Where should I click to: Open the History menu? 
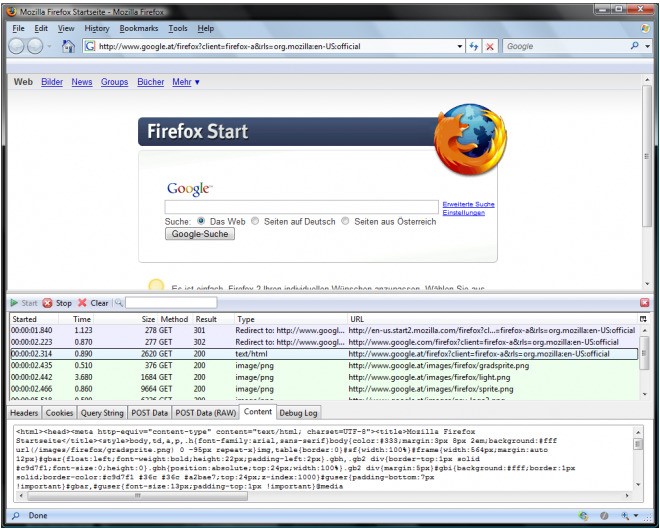[x=97, y=28]
